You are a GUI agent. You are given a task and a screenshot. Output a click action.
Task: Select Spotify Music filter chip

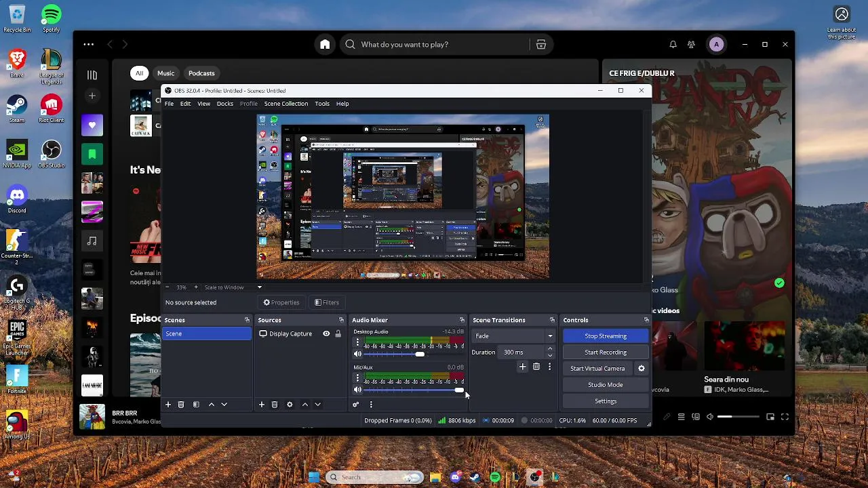(x=166, y=73)
